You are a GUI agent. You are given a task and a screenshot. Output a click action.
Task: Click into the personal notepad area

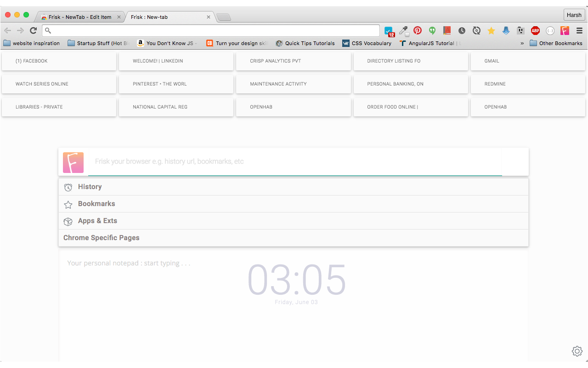pos(294,306)
